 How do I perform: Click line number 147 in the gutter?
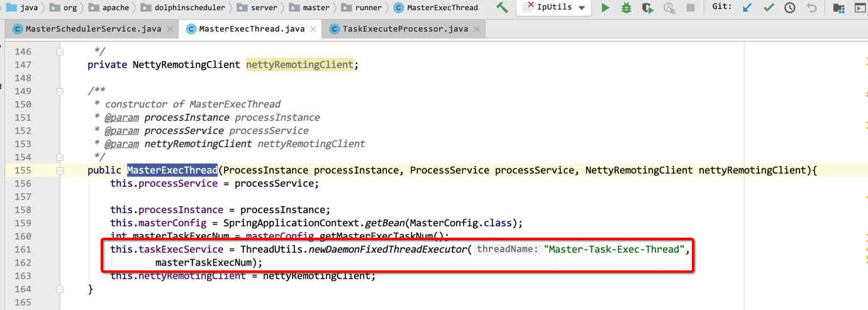[23, 65]
